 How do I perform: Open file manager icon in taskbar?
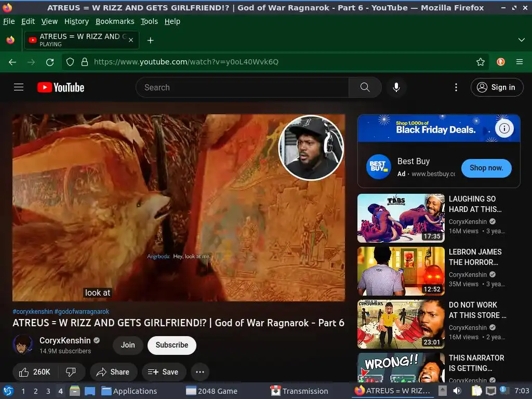[x=75, y=391]
